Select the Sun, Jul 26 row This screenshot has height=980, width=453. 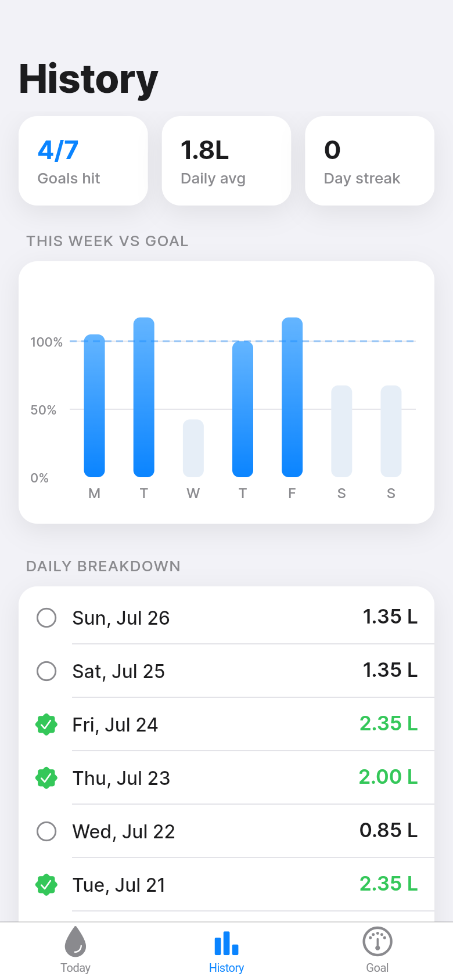pyautogui.click(x=227, y=617)
